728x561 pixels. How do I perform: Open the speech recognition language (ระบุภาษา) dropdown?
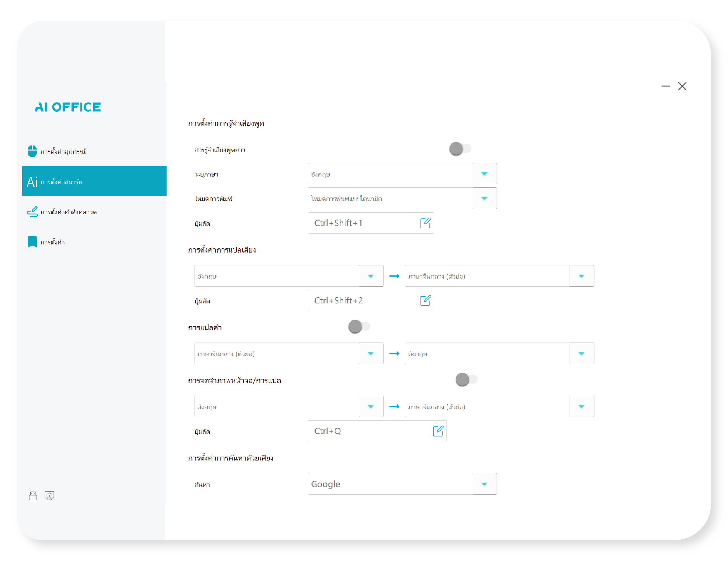[484, 174]
